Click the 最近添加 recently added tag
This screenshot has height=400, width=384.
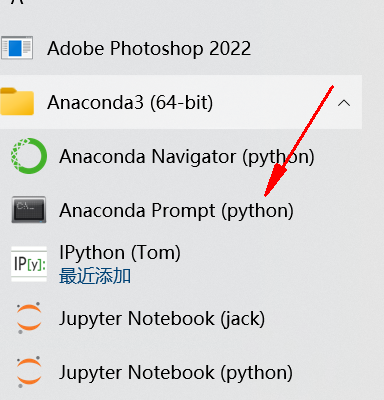[95, 276]
